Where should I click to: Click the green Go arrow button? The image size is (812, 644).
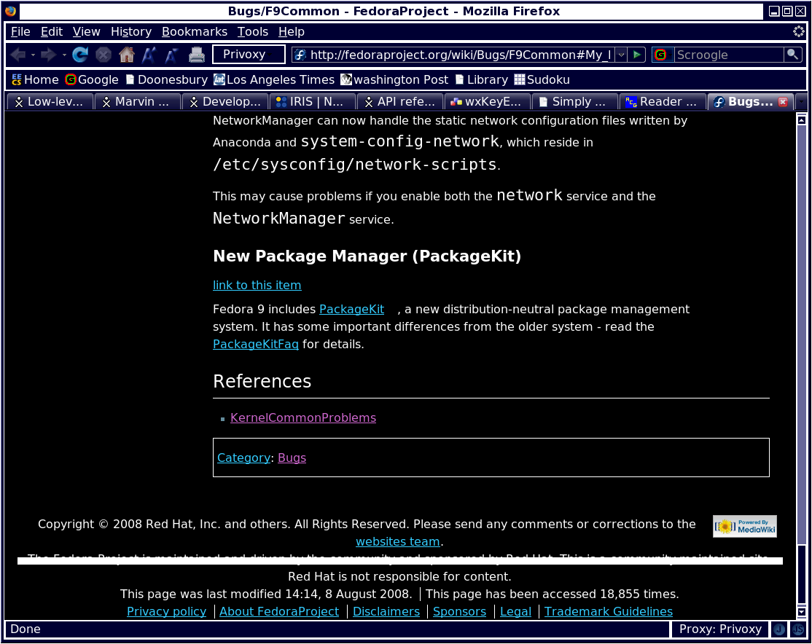click(x=637, y=55)
